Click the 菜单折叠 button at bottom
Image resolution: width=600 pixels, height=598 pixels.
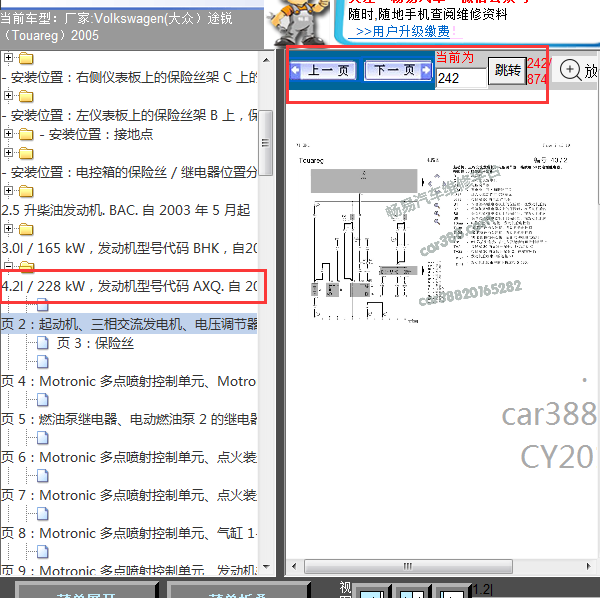[238, 590]
